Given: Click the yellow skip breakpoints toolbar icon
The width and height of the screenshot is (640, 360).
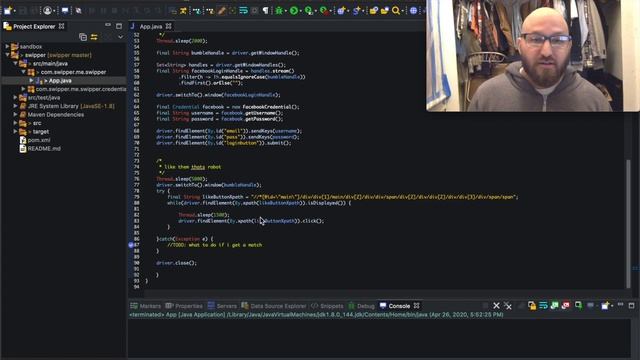Looking at the screenshot, I should [x=183, y=11].
